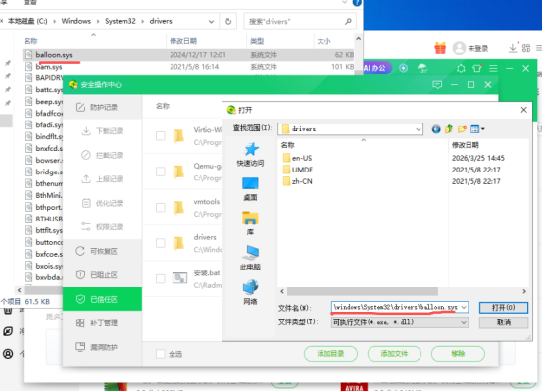
Task: Switch to the Trusted Zone tab
Action: (103, 299)
